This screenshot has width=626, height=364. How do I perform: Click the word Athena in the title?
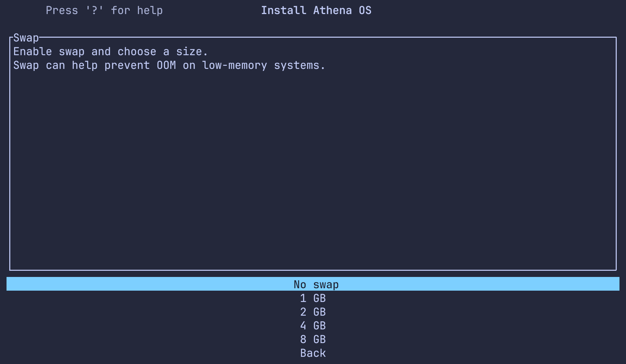click(x=332, y=10)
